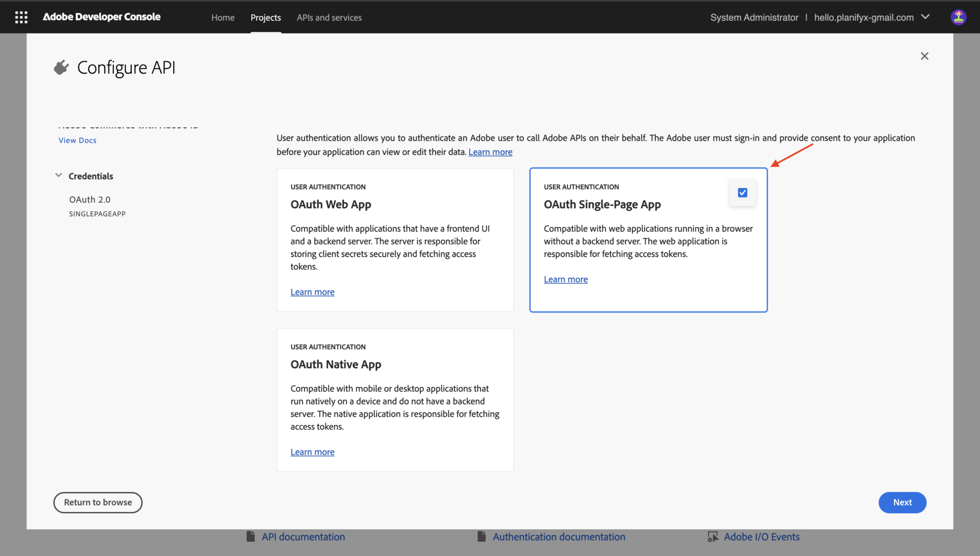The height and width of the screenshot is (556, 980).
Task: Open Learn more under OAuth Web App
Action: pos(312,292)
